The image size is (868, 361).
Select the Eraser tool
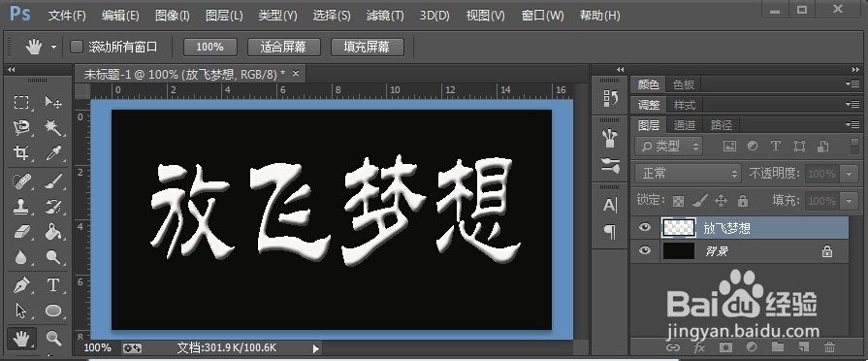click(x=21, y=231)
